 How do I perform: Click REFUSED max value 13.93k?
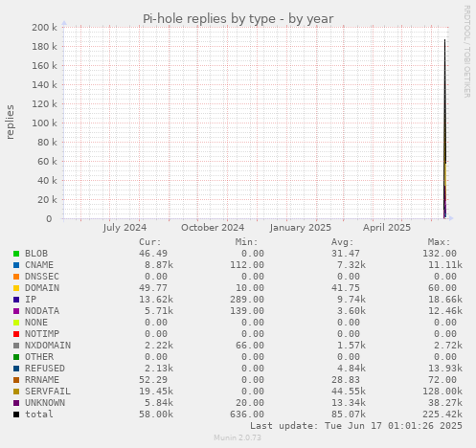coord(445,369)
